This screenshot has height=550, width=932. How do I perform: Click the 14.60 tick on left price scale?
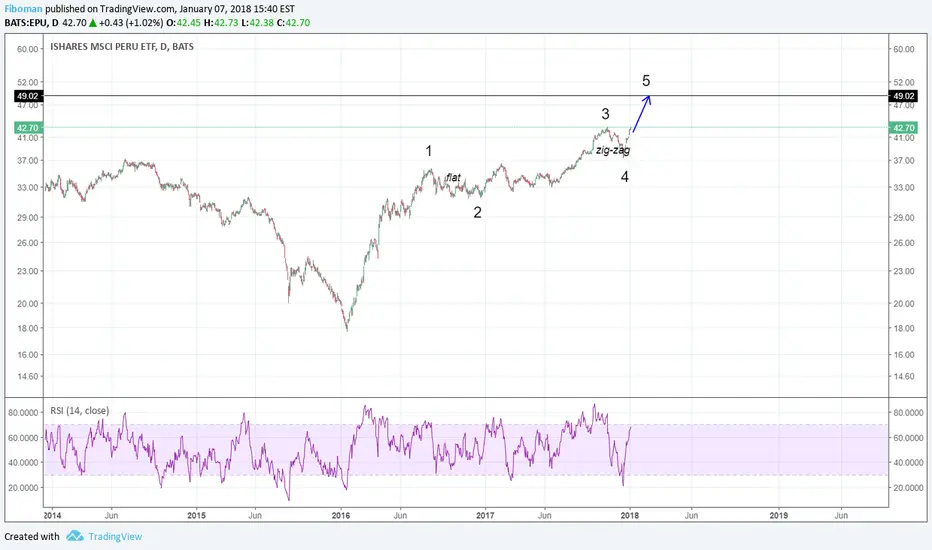coord(27,376)
